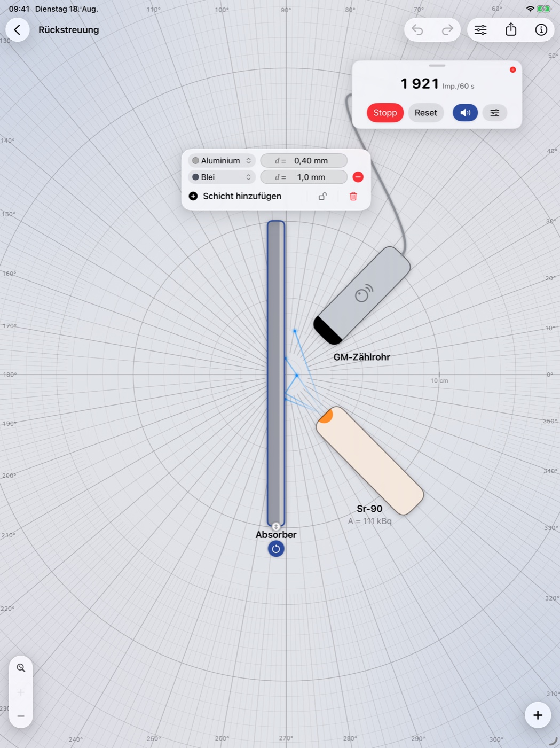The width and height of the screenshot is (560, 748).
Task: Click the absorber rotate handle
Action: point(276,549)
